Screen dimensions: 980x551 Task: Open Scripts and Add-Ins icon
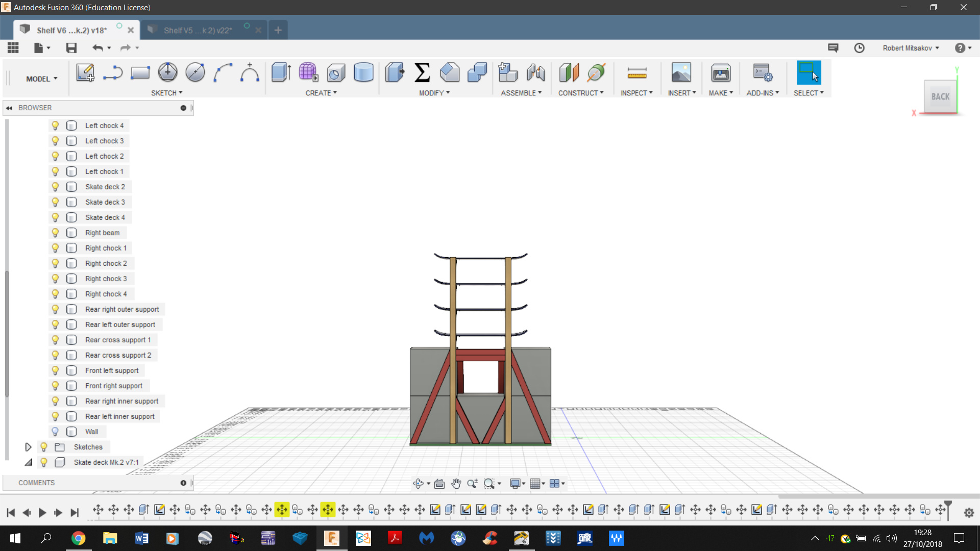tap(763, 72)
